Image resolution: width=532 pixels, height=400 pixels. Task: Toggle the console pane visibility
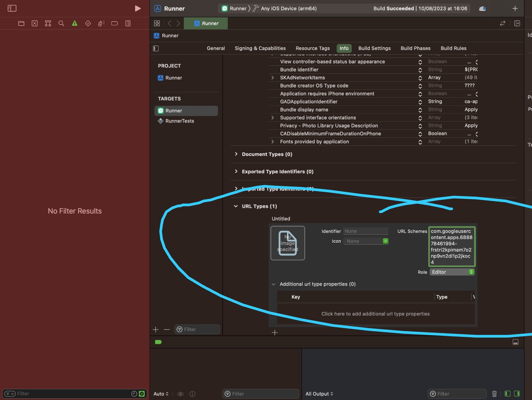(x=517, y=394)
